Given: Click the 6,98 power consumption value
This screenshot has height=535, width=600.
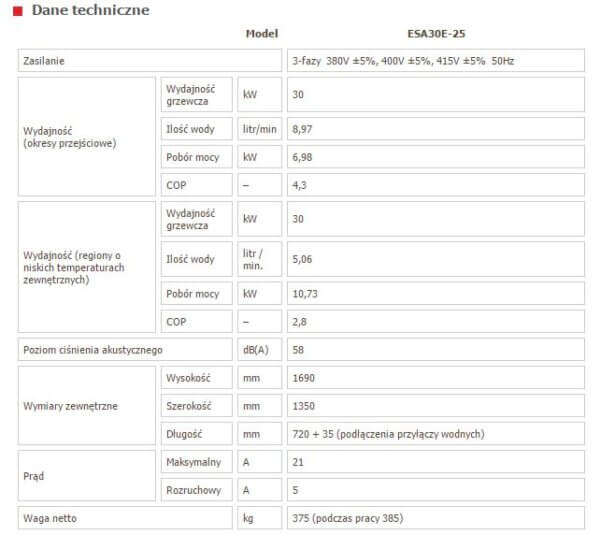Looking at the screenshot, I should point(304,157).
